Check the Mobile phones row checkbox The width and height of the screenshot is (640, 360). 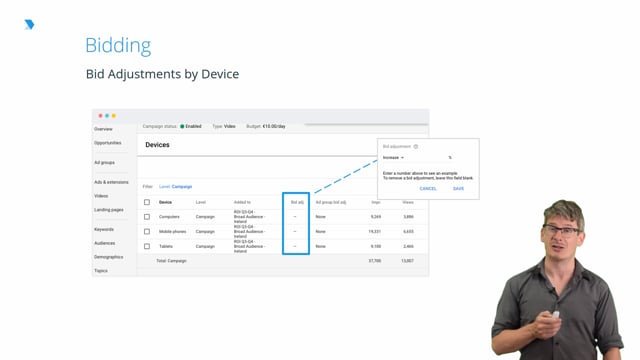[x=147, y=231]
